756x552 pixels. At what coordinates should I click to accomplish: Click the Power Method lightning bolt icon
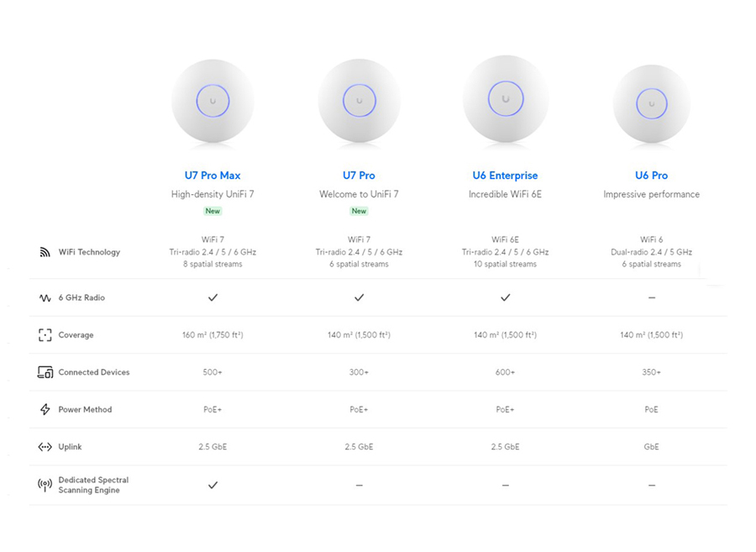pos(45,409)
